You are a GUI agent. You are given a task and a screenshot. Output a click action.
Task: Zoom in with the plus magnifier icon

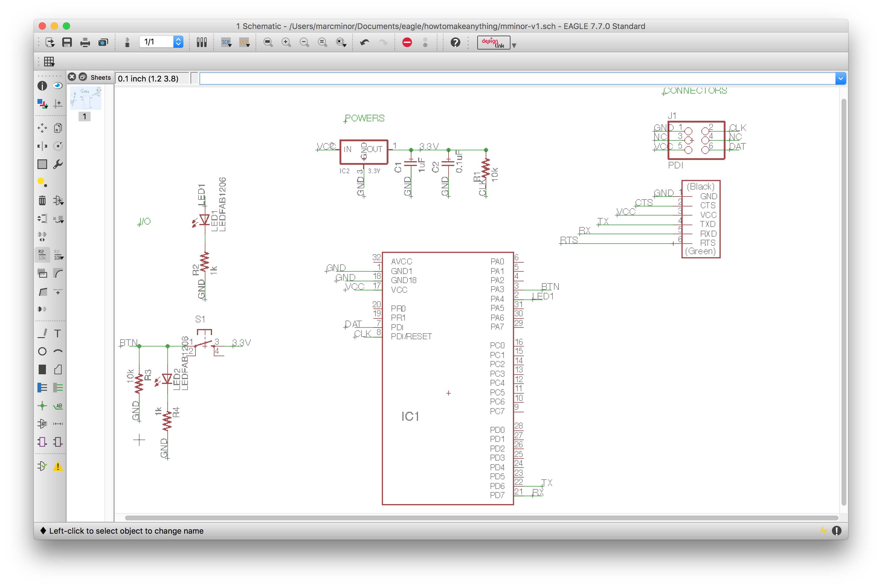pyautogui.click(x=286, y=42)
